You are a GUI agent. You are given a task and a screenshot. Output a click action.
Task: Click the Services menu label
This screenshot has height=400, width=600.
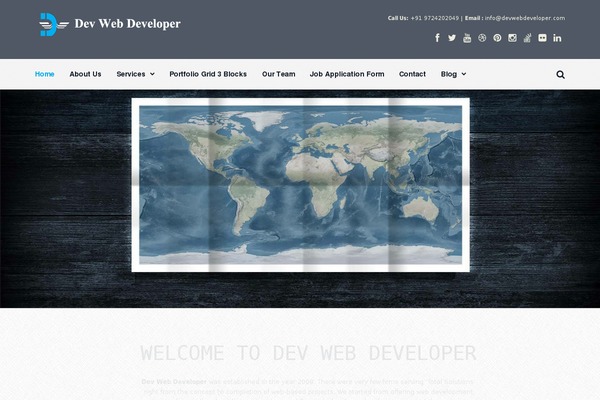[131, 74]
